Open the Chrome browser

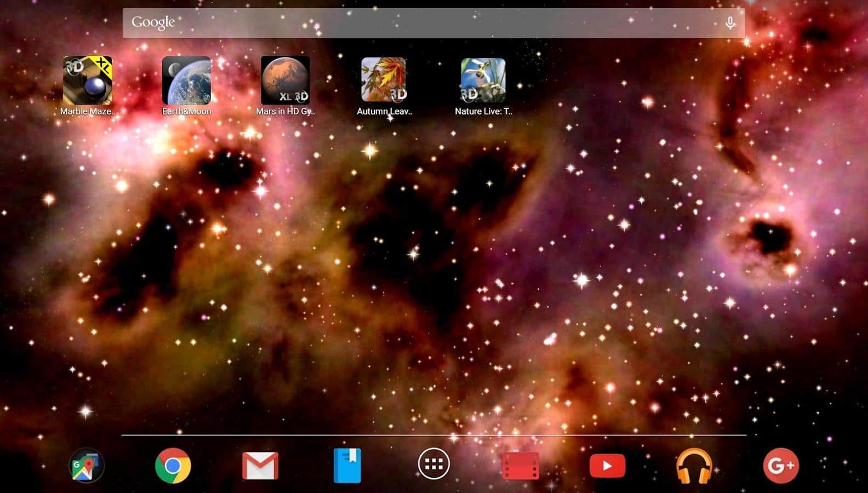(x=173, y=466)
